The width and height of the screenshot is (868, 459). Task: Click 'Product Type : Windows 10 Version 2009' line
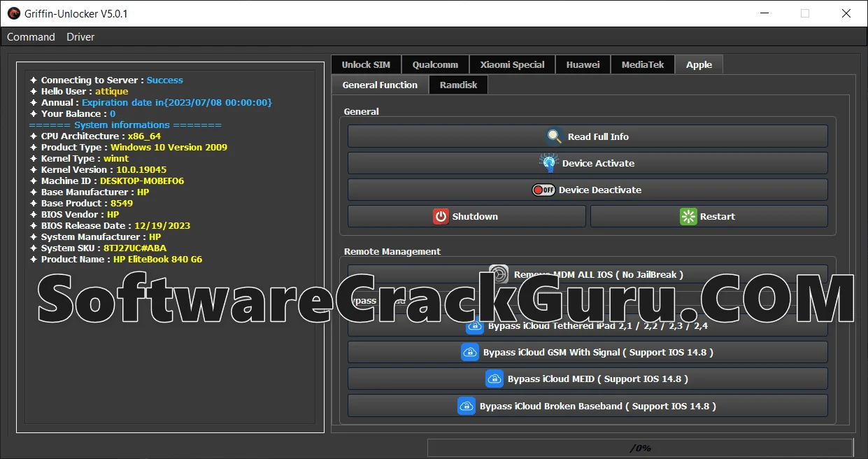point(129,147)
